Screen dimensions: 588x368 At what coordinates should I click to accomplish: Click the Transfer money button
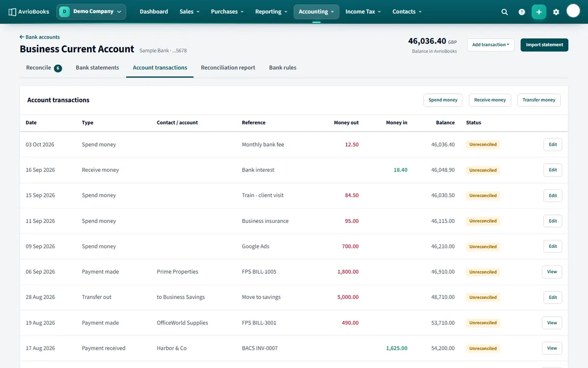pyautogui.click(x=539, y=100)
